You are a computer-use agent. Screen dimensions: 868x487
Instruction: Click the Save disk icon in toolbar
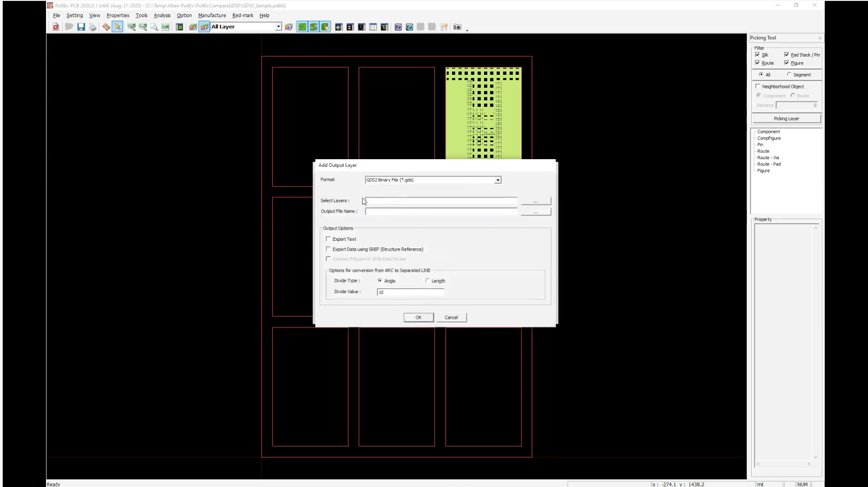point(81,27)
